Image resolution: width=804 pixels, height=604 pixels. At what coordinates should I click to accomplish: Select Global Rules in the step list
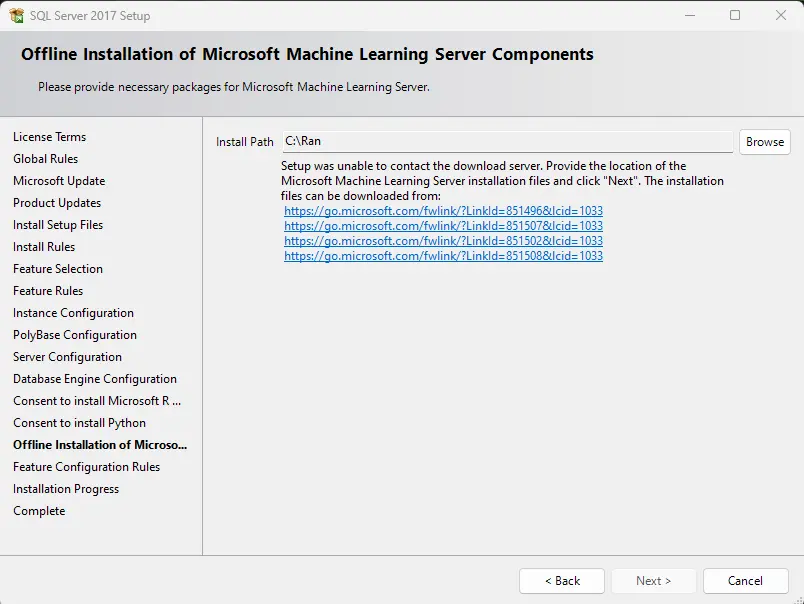46,159
